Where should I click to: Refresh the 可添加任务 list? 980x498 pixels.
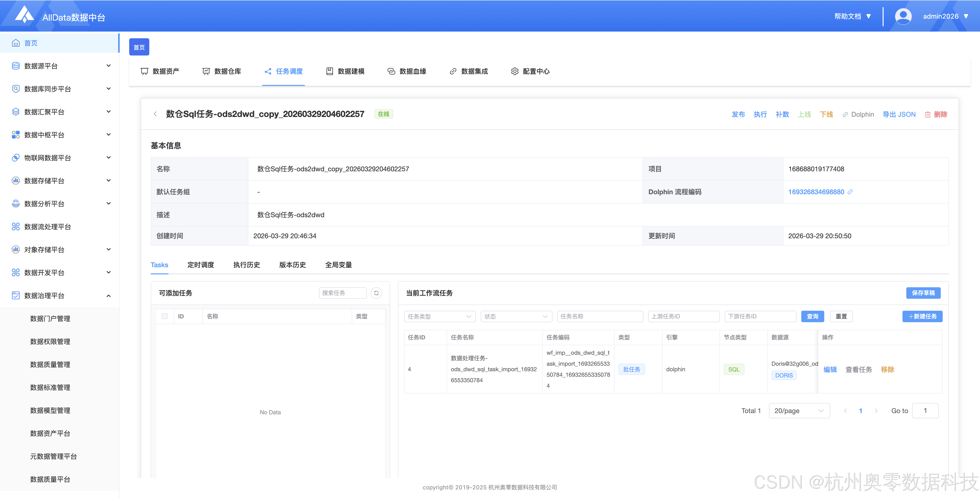(x=376, y=293)
